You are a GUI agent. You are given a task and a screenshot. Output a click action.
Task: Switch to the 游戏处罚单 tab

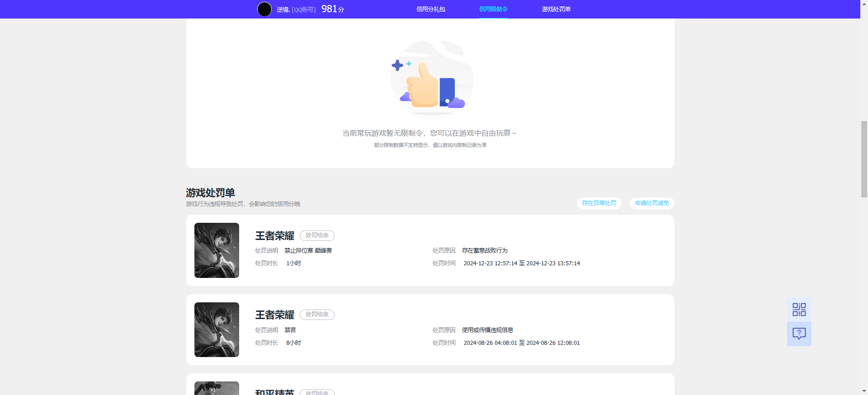(x=556, y=9)
